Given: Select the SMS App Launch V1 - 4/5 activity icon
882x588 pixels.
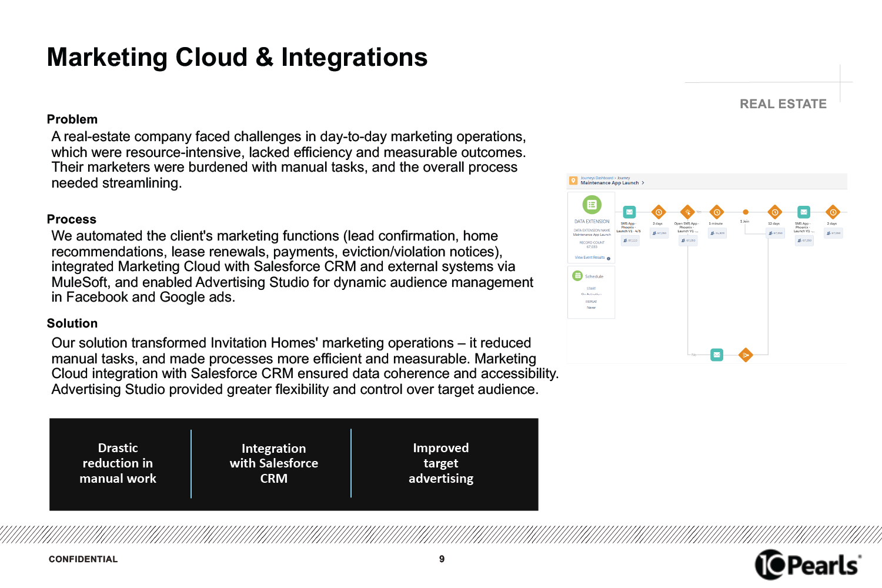Looking at the screenshot, I should [629, 212].
